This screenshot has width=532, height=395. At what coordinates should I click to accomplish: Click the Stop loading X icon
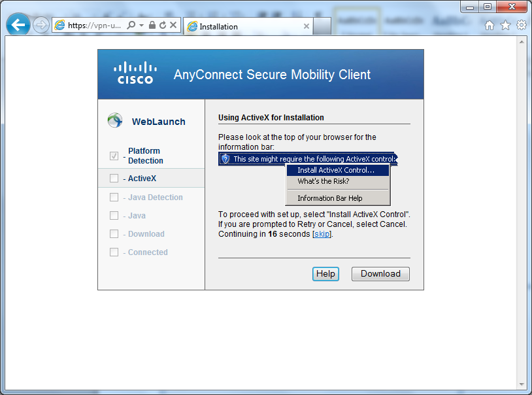click(173, 25)
